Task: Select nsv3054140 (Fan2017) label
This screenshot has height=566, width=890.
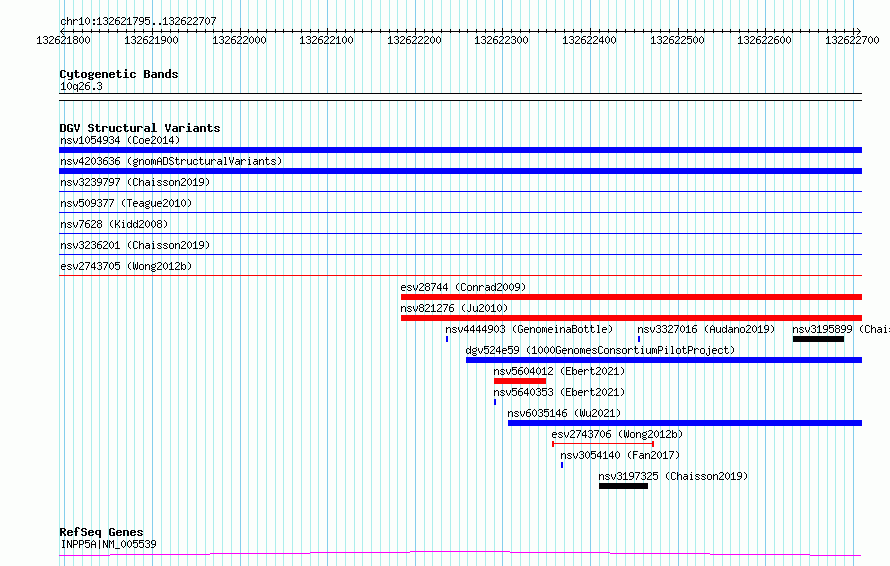Action: click(x=620, y=455)
